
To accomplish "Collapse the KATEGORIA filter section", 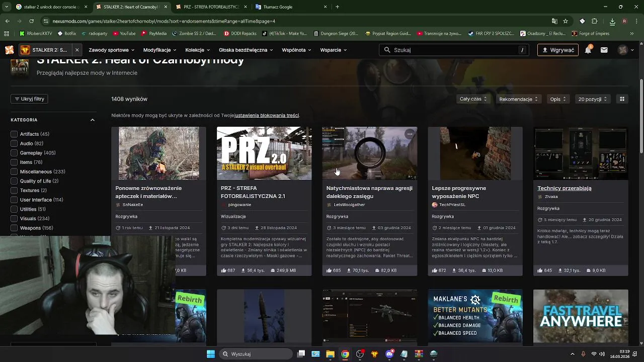I will (93, 120).
